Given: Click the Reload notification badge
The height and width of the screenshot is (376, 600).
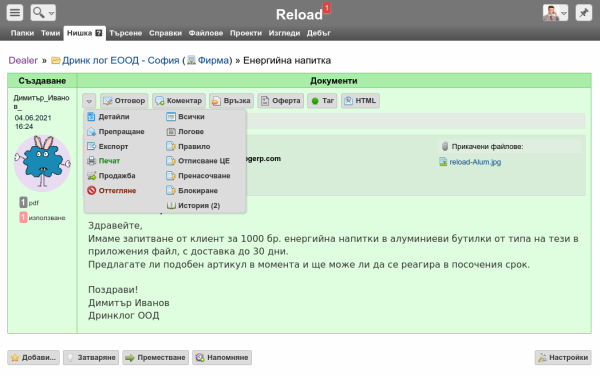Looking at the screenshot, I should (x=326, y=8).
